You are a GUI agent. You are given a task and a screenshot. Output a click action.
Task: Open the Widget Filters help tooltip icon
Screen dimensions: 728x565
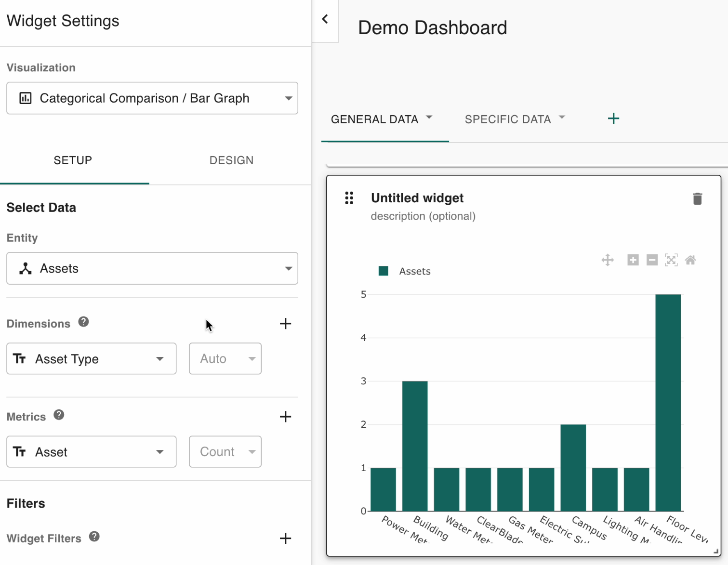click(x=94, y=537)
